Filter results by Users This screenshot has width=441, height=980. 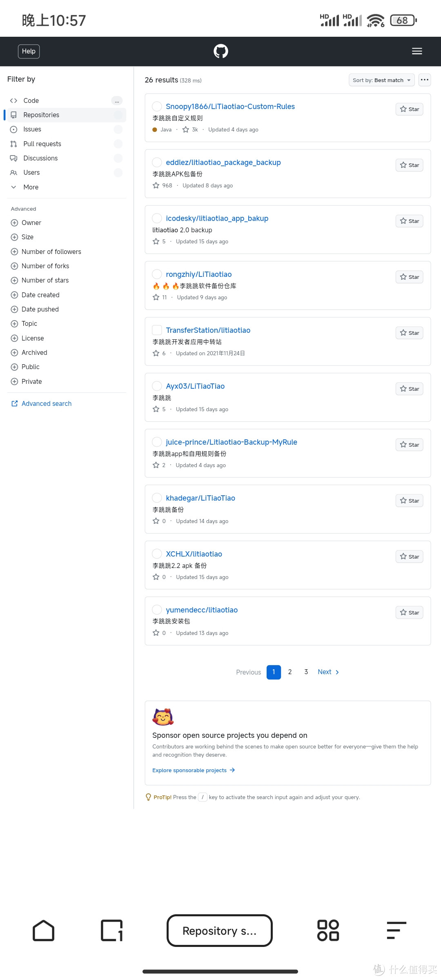[x=67, y=172]
